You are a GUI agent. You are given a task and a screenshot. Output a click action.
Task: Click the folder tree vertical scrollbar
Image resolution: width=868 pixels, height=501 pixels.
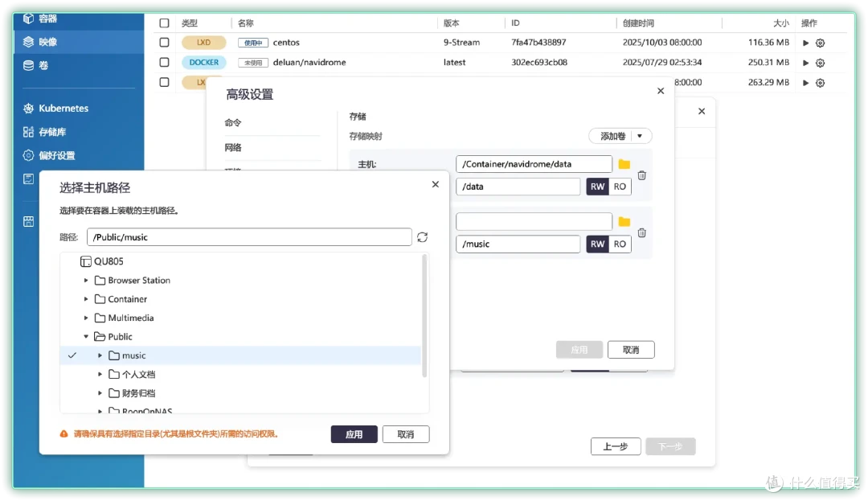pos(424,315)
